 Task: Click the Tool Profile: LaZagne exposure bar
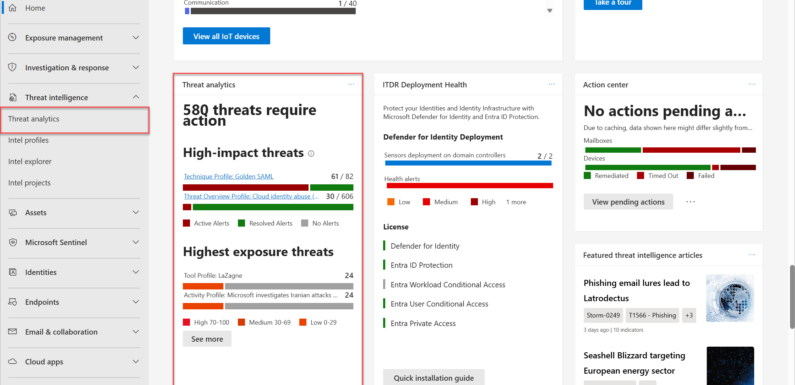click(268, 286)
